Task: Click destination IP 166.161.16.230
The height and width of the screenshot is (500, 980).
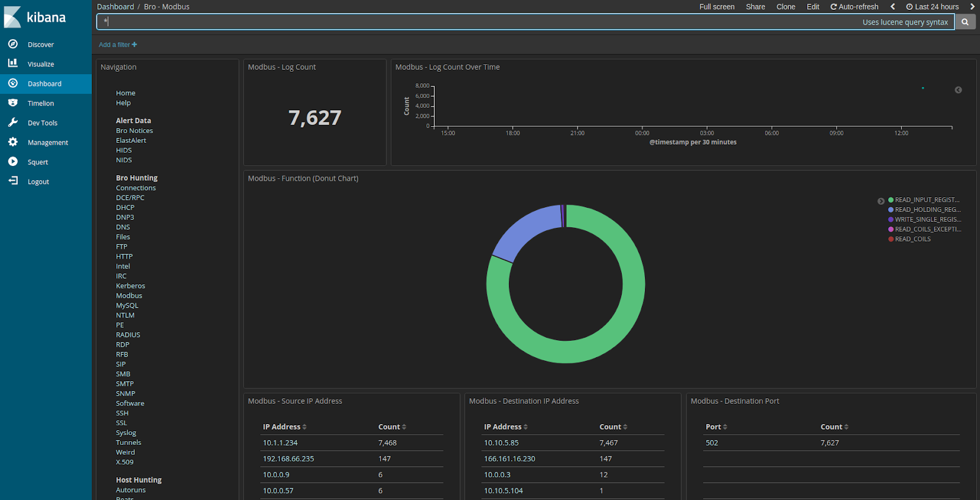Action: click(x=510, y=459)
